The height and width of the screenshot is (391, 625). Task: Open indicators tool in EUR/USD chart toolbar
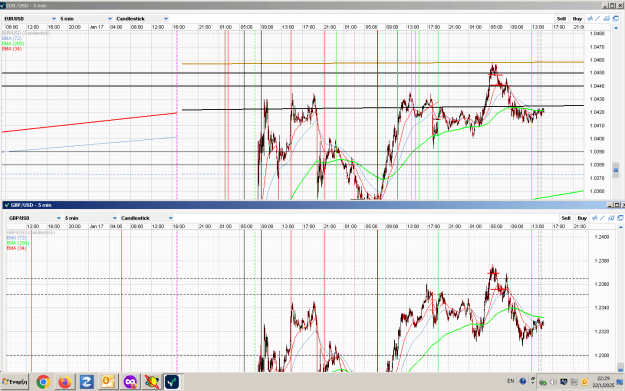pyautogui.click(x=590, y=18)
